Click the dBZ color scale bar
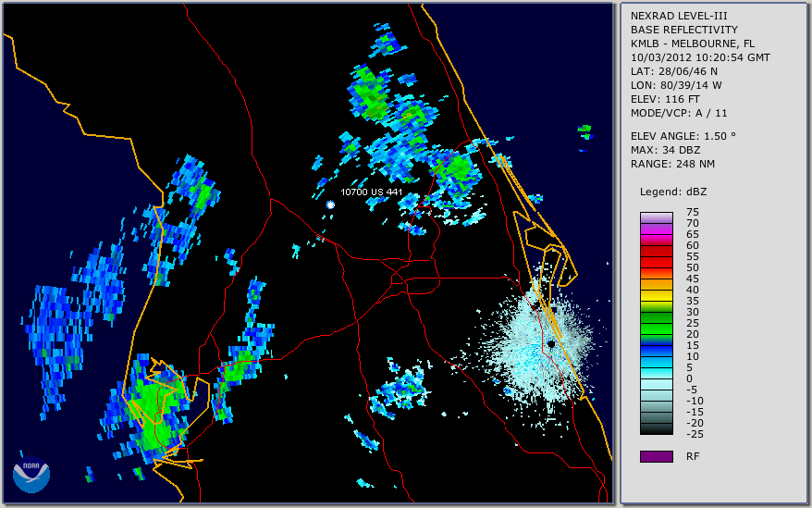 [x=656, y=323]
